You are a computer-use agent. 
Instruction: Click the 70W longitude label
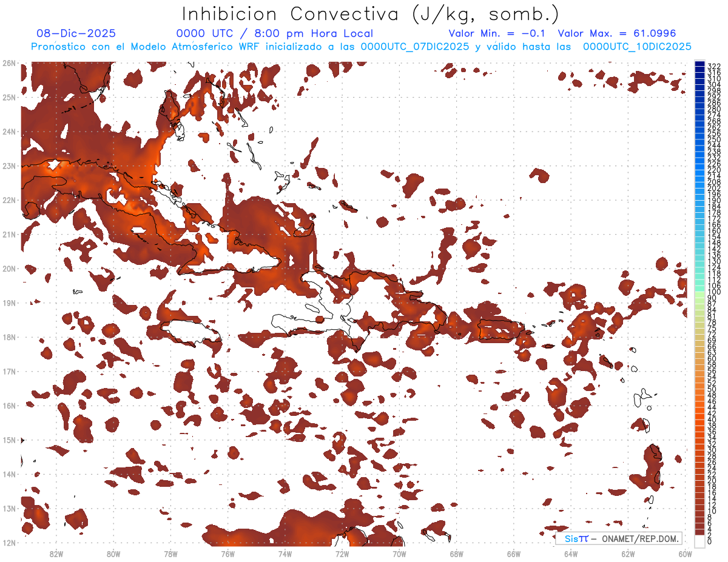pos(399,554)
